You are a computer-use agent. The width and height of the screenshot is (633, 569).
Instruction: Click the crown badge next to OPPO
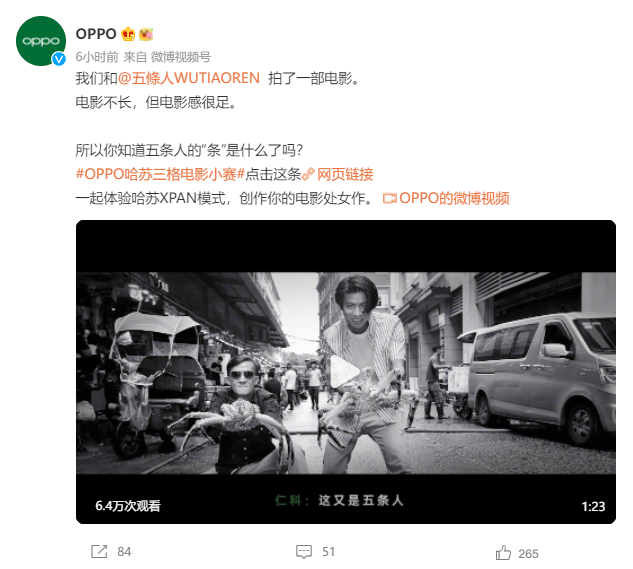click(x=128, y=34)
